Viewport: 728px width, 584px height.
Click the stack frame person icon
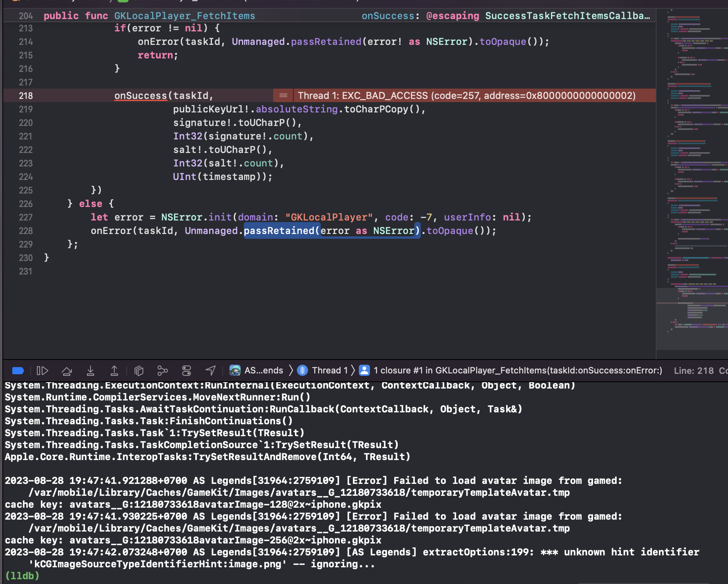click(x=364, y=371)
